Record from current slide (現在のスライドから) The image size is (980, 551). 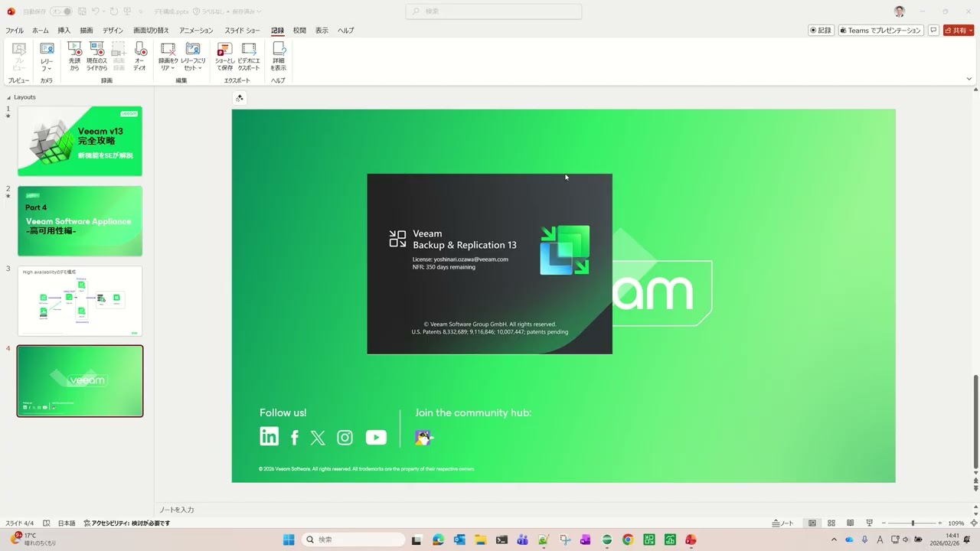[x=96, y=57]
